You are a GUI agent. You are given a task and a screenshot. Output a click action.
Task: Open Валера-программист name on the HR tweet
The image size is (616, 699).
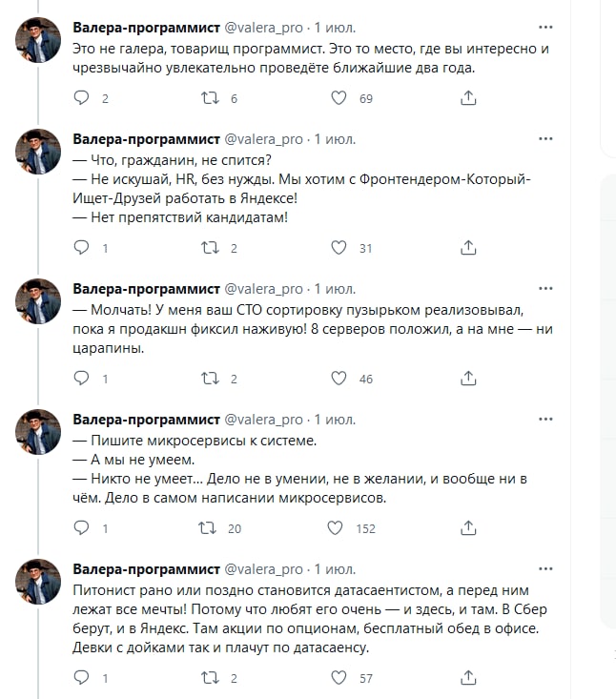tap(147, 139)
